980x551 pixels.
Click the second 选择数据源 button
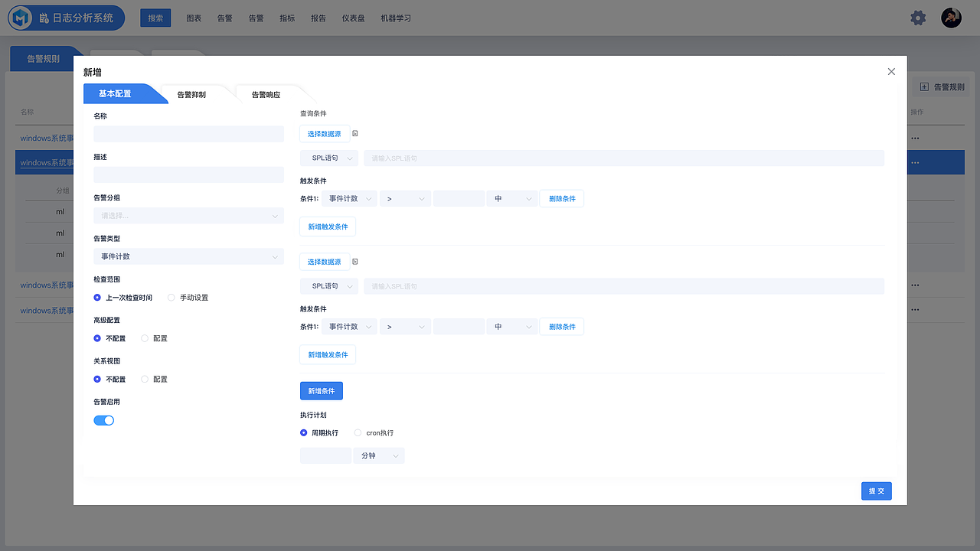(325, 262)
